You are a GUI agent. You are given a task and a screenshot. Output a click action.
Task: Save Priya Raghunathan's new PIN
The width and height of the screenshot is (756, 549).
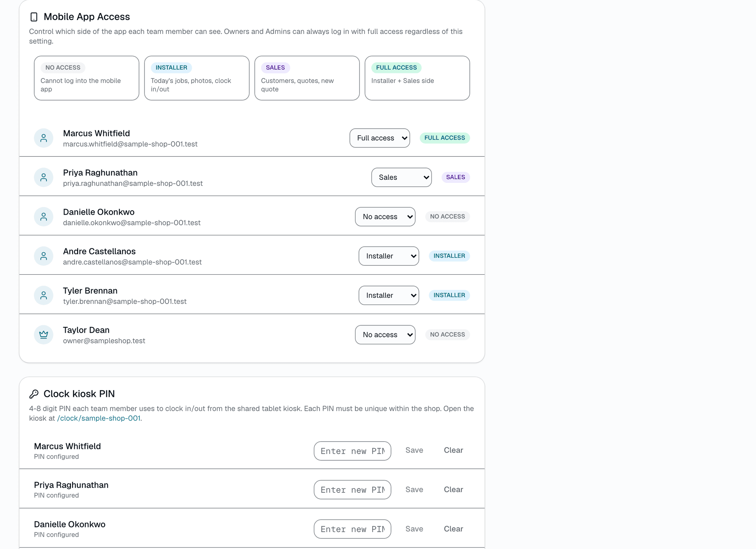[x=414, y=490]
